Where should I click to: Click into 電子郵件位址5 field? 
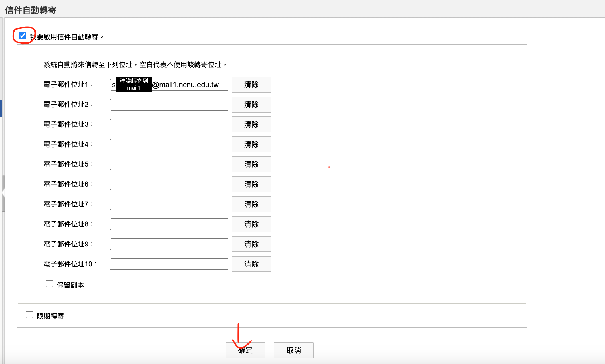point(169,164)
